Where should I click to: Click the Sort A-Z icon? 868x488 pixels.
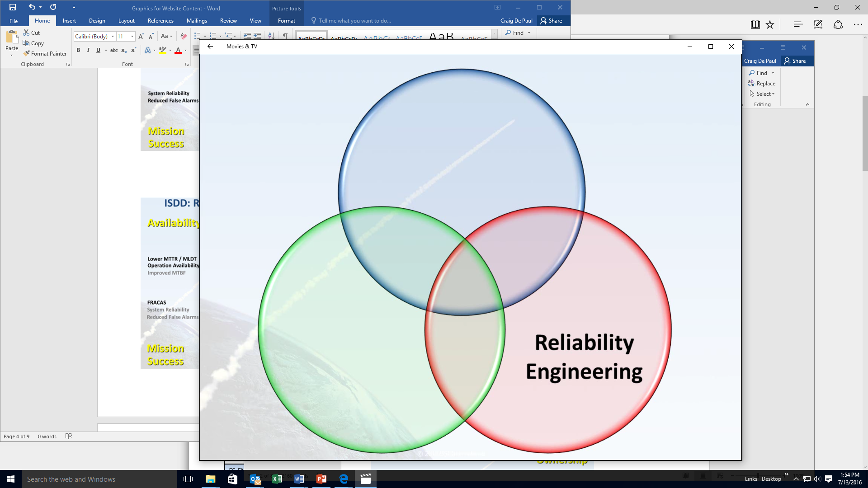(271, 36)
